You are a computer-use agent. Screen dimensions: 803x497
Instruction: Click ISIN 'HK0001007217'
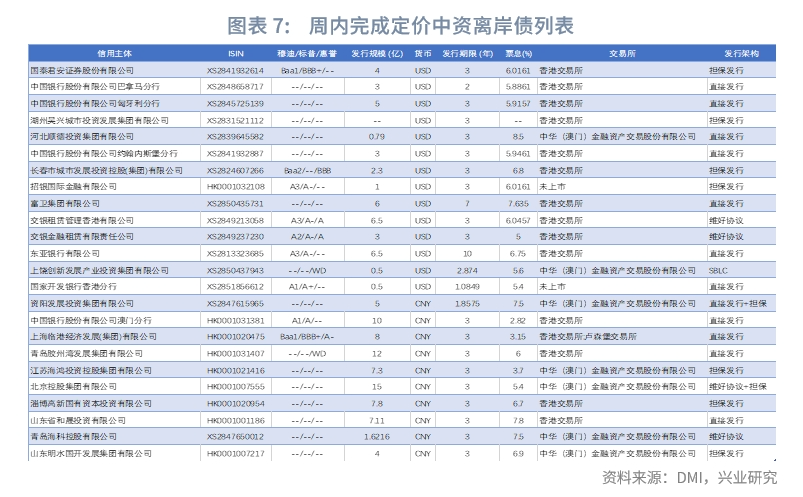236,453
